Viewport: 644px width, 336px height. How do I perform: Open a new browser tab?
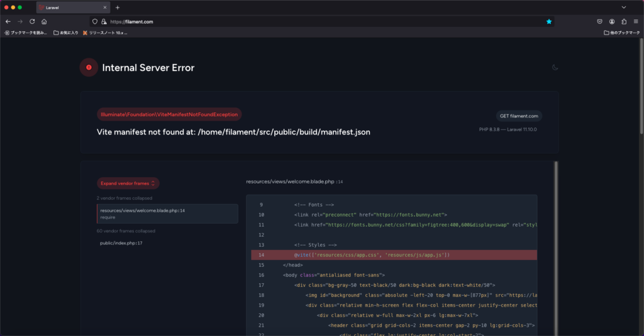(x=118, y=8)
